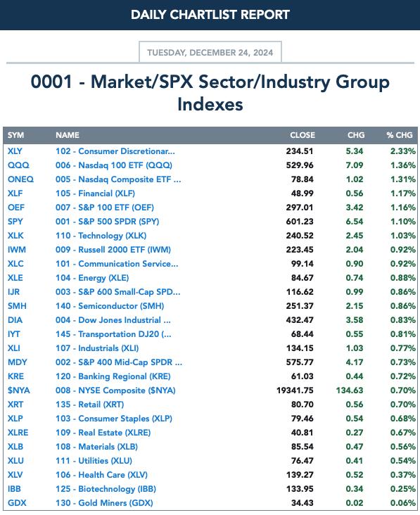Viewport: 420px width, 515px height.
Task: Open the 107 - Industrials (XLI) link
Action: click(x=97, y=348)
